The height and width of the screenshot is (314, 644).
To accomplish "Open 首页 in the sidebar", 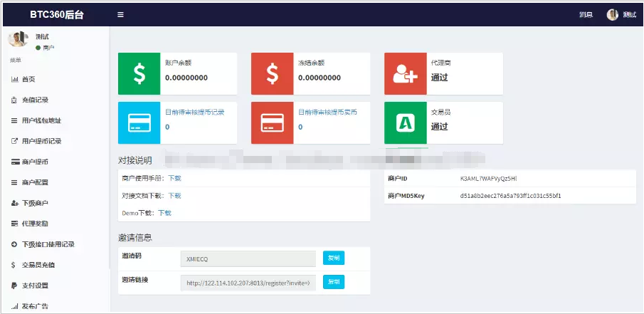I will pos(28,79).
